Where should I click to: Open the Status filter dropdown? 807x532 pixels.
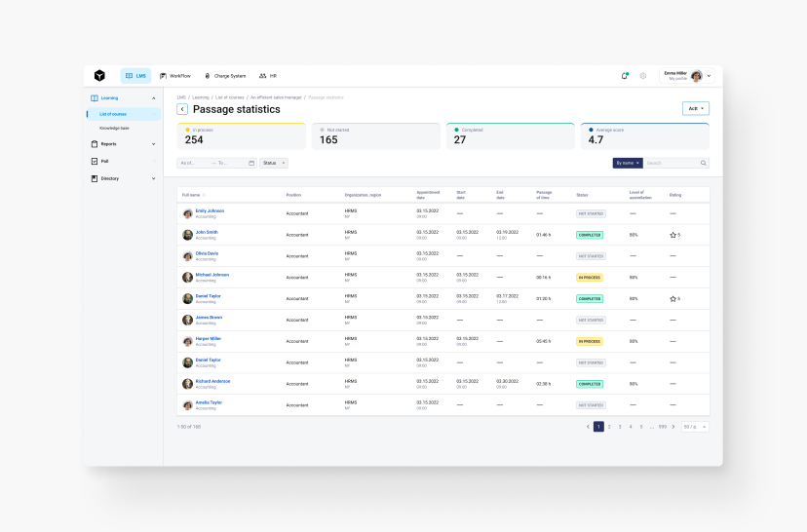click(273, 163)
